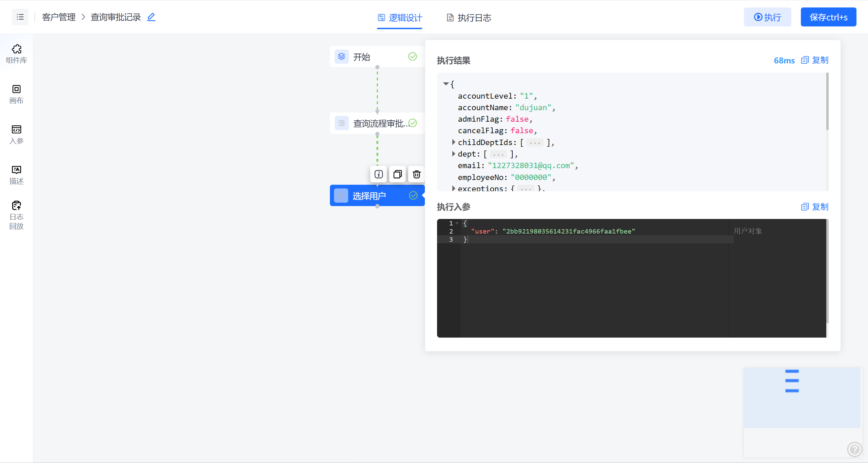The height and width of the screenshot is (463, 868).
Task: Edit the 查询审批记录 name with pencil icon
Action: pos(151,17)
